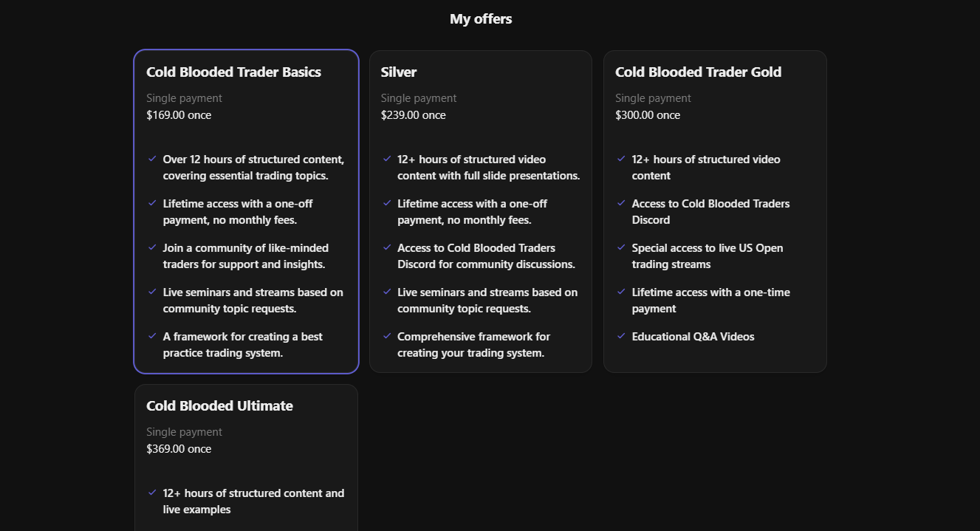980x531 pixels.
Task: Click the checkmark beside 'Live seminars and streams' in Basics
Action: (153, 292)
